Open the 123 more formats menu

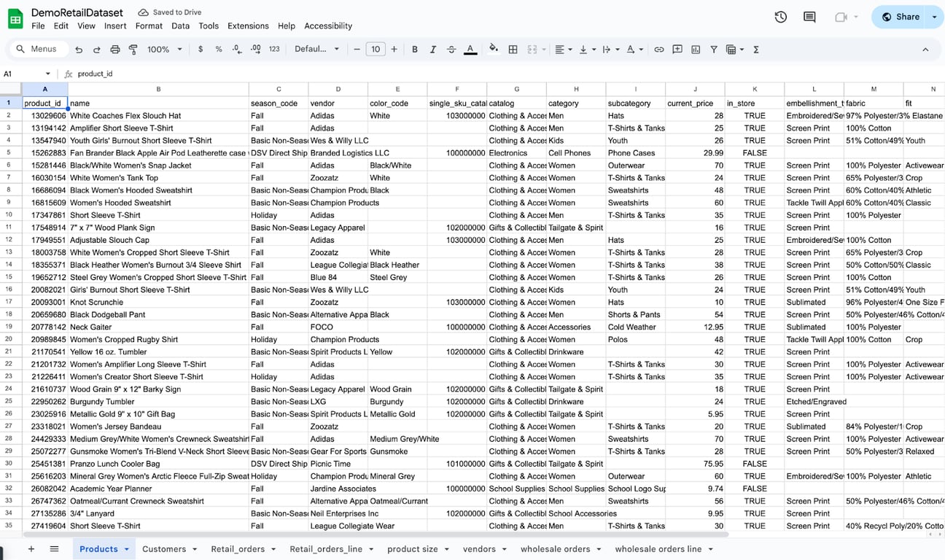click(274, 50)
